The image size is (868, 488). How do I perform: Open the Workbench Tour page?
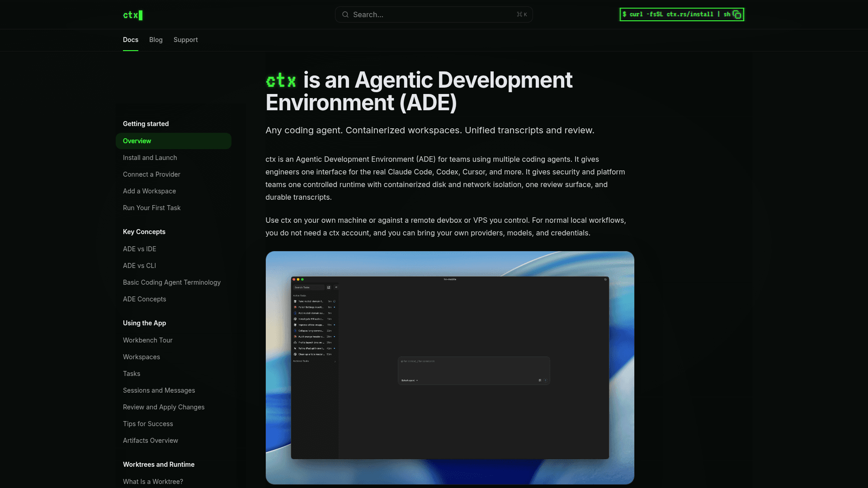pyautogui.click(x=147, y=340)
